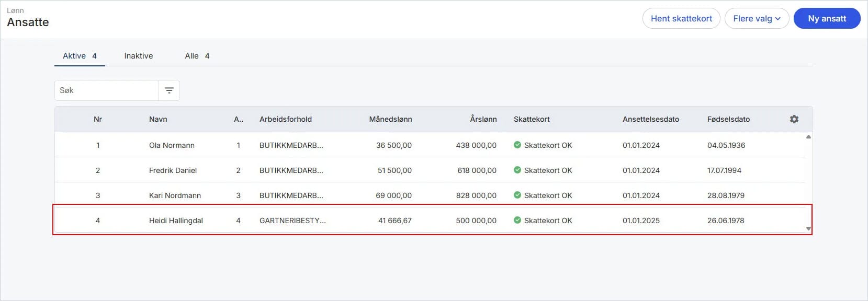Image resolution: width=868 pixels, height=301 pixels.
Task: Click birth date 17.07.1994
Action: click(x=724, y=170)
